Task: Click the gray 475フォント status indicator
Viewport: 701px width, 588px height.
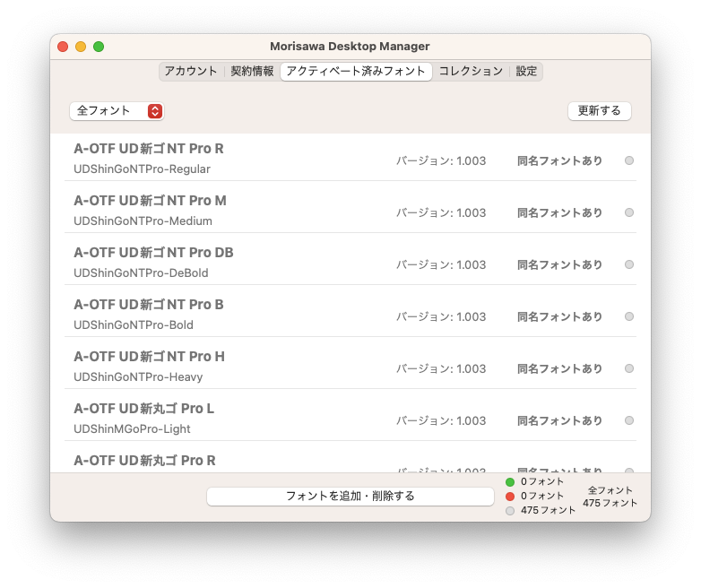Action: click(x=510, y=511)
